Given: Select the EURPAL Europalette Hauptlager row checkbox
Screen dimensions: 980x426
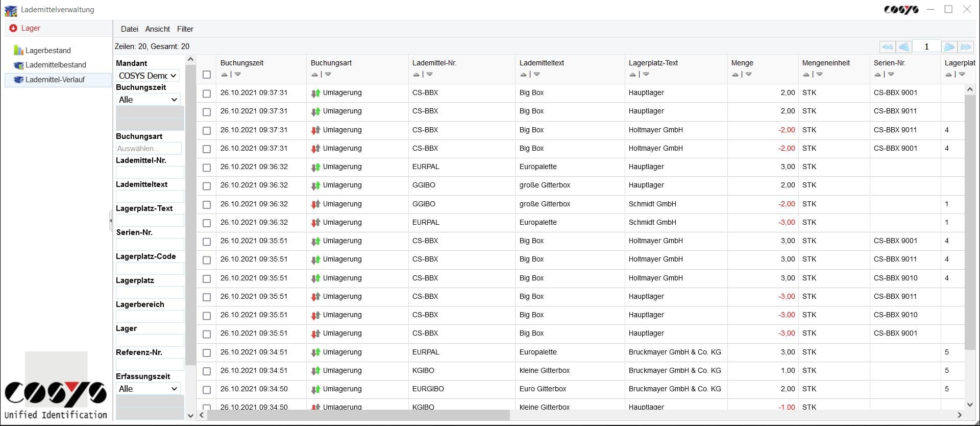Looking at the screenshot, I should (x=207, y=168).
